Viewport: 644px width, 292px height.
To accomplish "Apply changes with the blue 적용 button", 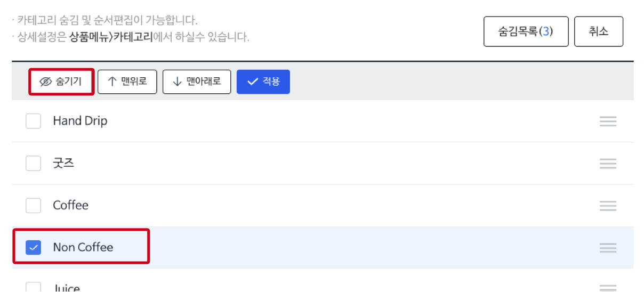I will pos(263,82).
